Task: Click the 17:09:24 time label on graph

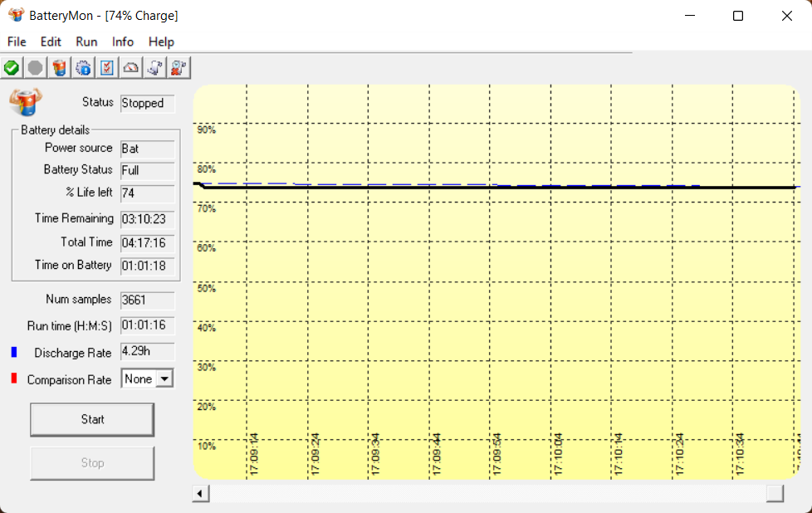Action: point(315,454)
